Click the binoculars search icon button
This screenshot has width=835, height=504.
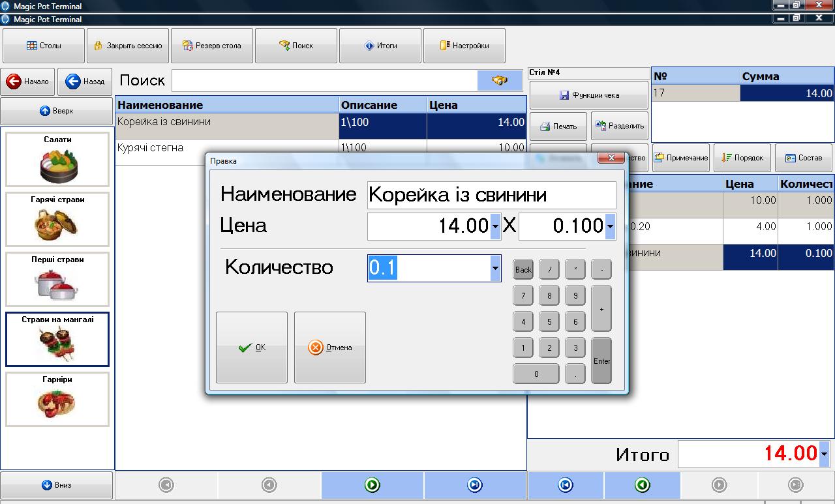pos(500,81)
